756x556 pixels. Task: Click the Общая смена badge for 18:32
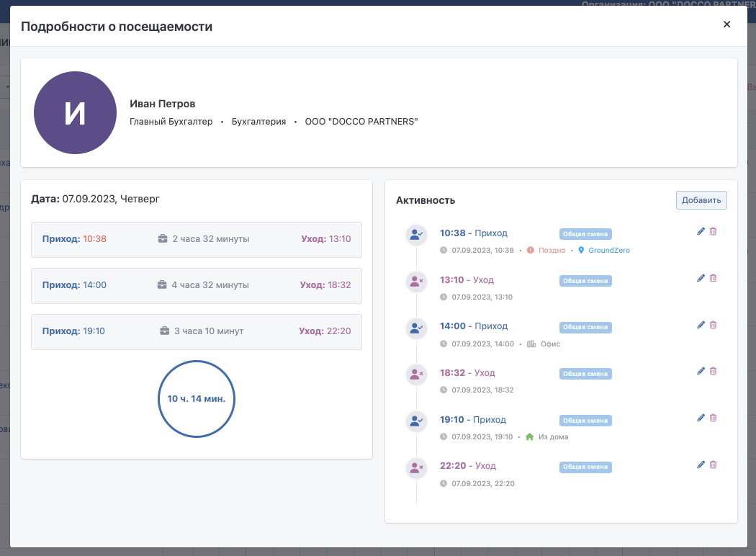click(585, 375)
